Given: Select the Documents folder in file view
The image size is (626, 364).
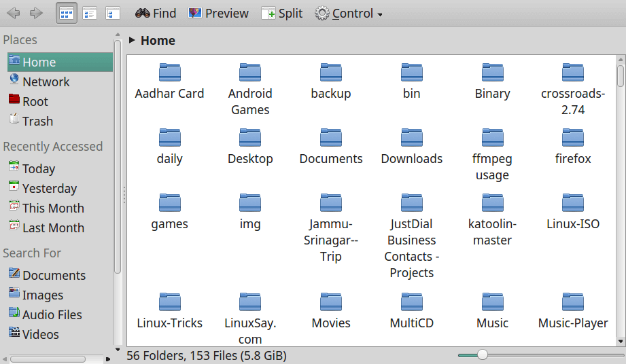Looking at the screenshot, I should pyautogui.click(x=331, y=147).
